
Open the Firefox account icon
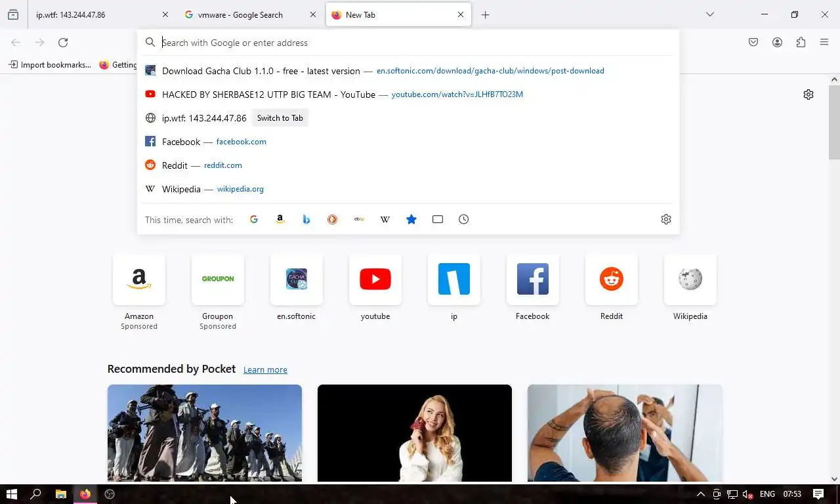(777, 43)
